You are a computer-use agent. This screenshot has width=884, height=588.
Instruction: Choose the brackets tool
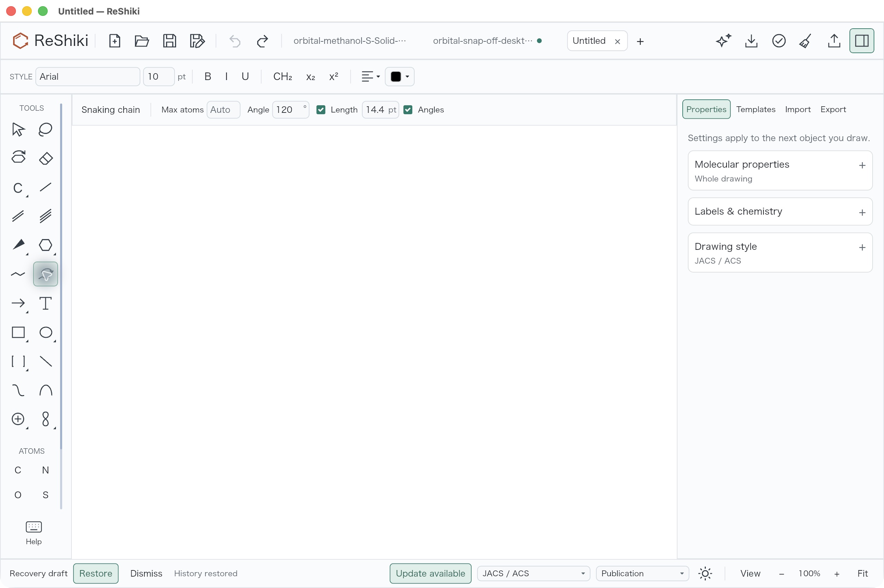[x=18, y=361]
